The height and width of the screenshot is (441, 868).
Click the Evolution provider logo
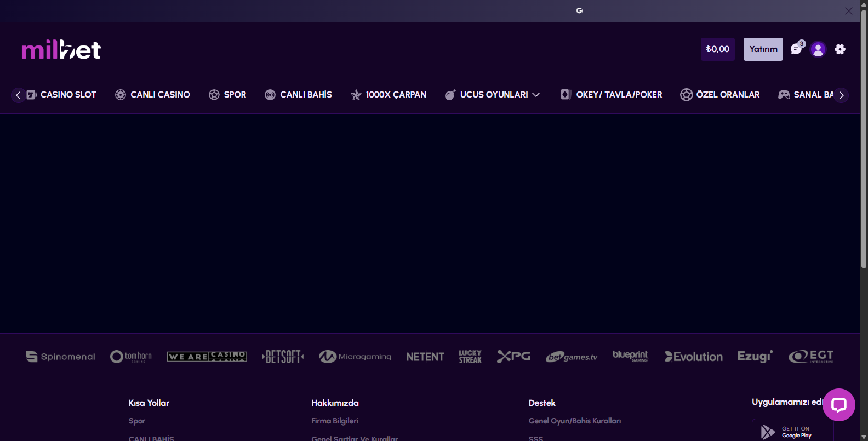point(694,357)
